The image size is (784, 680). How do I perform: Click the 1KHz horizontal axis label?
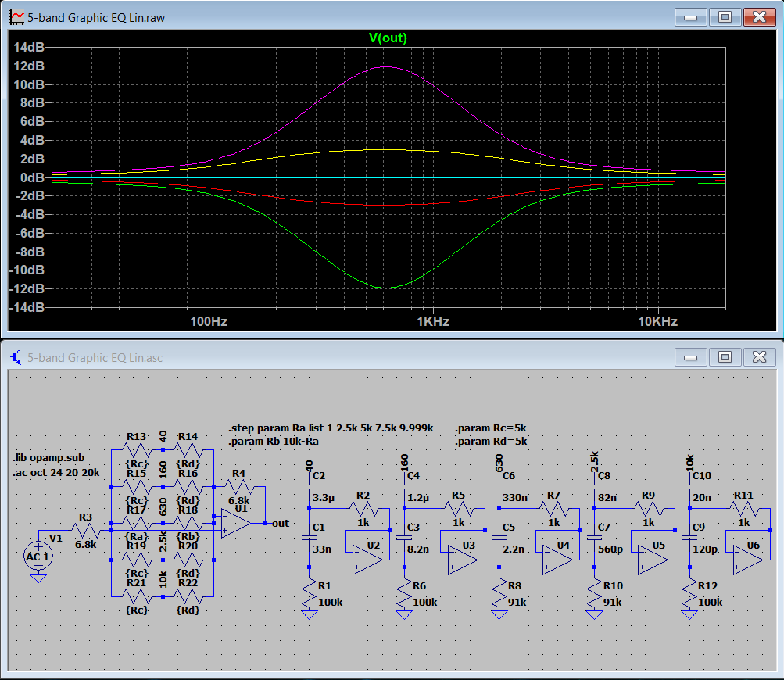pyautogui.click(x=433, y=321)
